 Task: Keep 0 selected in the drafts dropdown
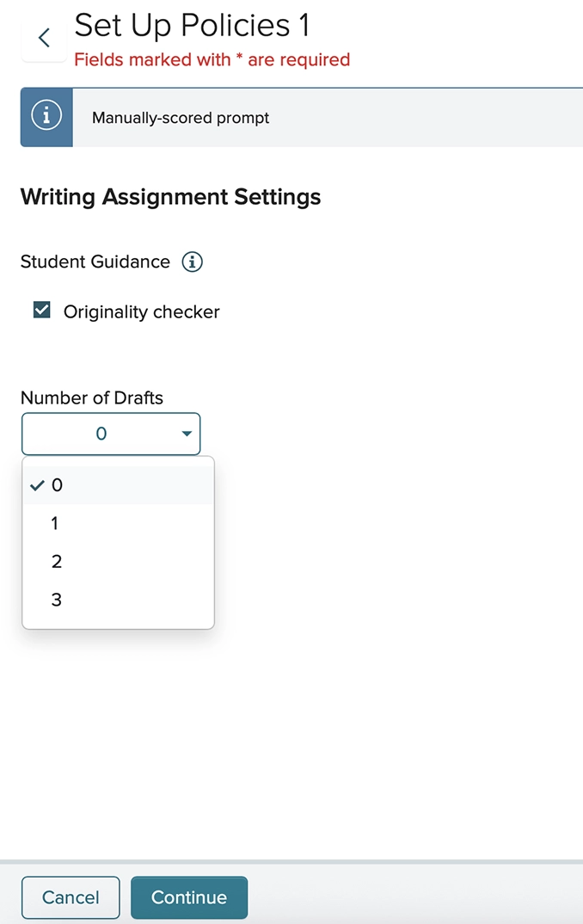[54, 484]
